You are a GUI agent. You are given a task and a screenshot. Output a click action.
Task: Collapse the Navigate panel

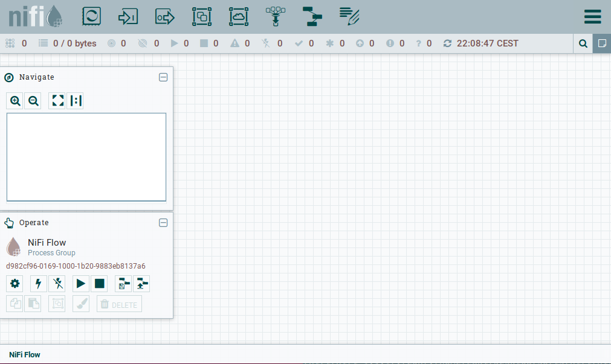pos(163,77)
